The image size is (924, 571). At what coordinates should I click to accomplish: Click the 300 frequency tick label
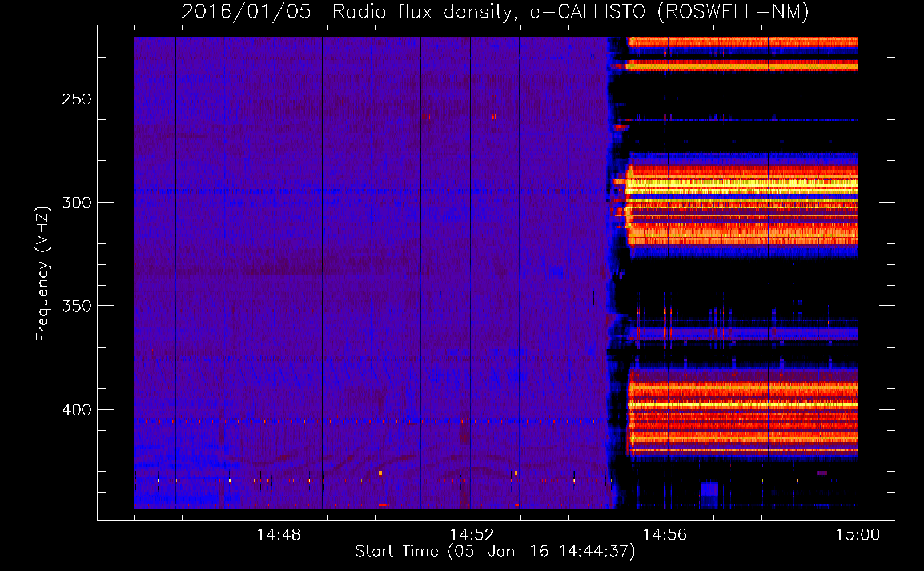click(77, 203)
